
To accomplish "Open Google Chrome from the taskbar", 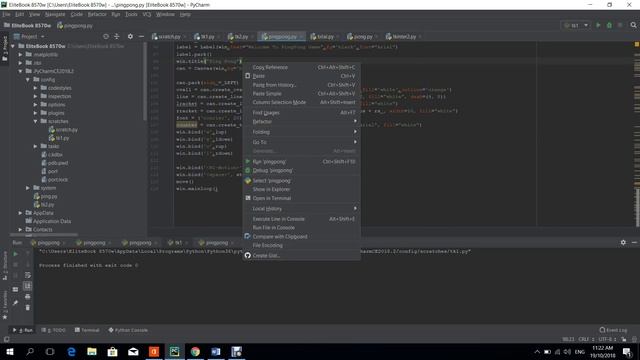I will click(x=195, y=351).
